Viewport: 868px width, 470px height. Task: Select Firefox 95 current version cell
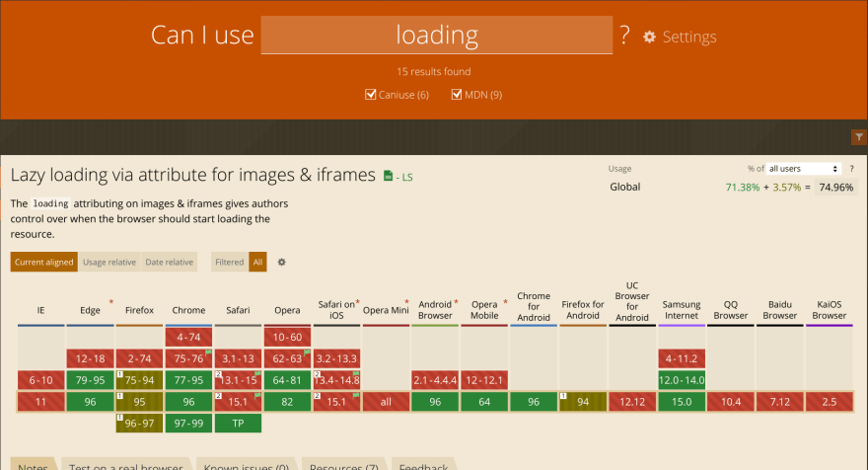pyautogui.click(x=139, y=402)
